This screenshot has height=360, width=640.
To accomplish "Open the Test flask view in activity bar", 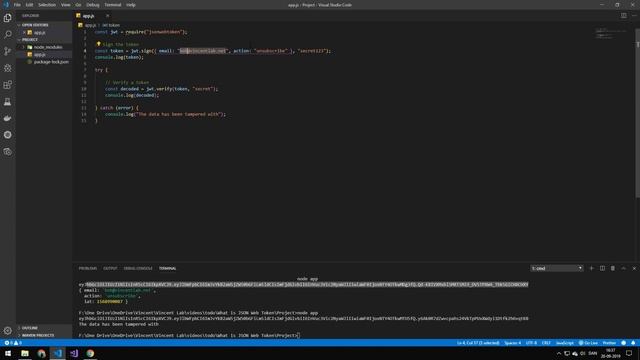I will pyautogui.click(x=7, y=102).
